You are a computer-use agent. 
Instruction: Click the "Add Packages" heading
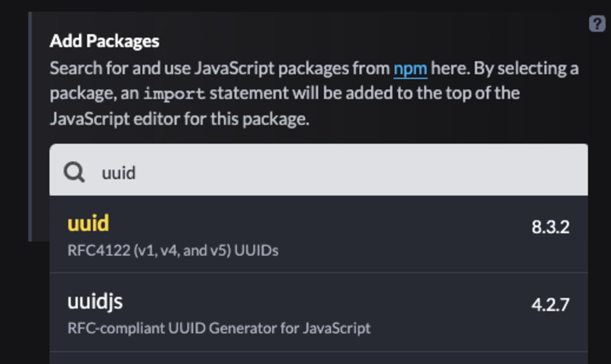(104, 41)
